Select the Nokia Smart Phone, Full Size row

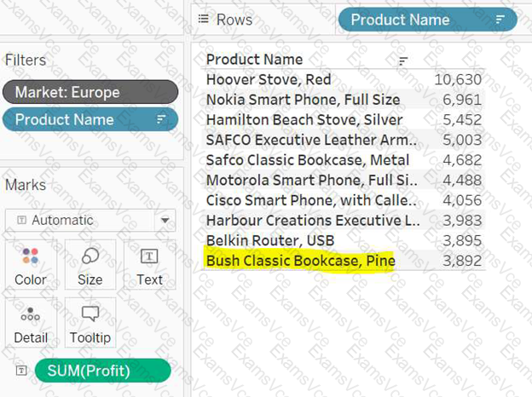coord(343,100)
